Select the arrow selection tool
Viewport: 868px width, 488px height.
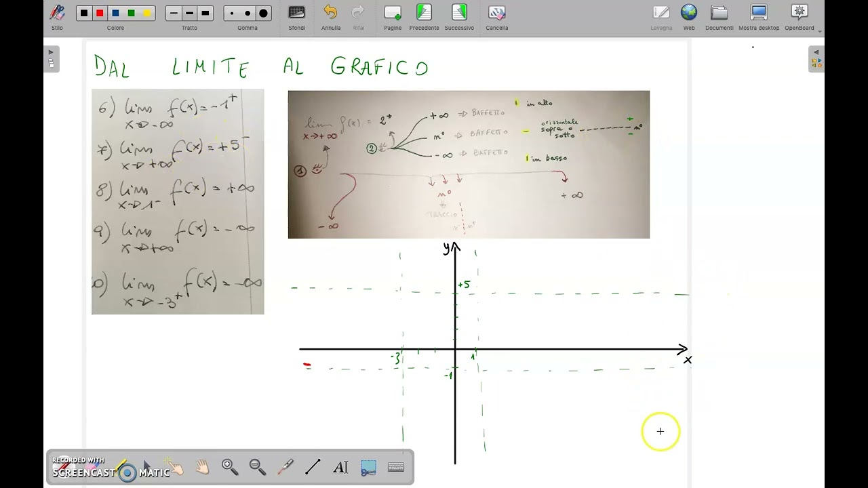click(147, 467)
